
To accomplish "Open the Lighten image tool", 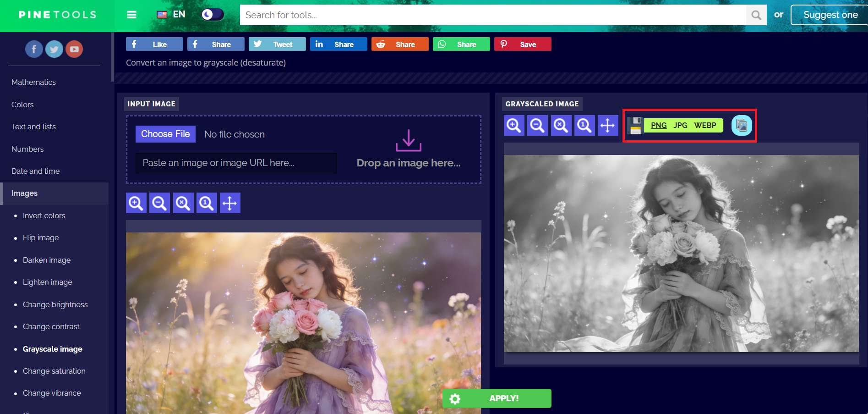I will point(48,282).
